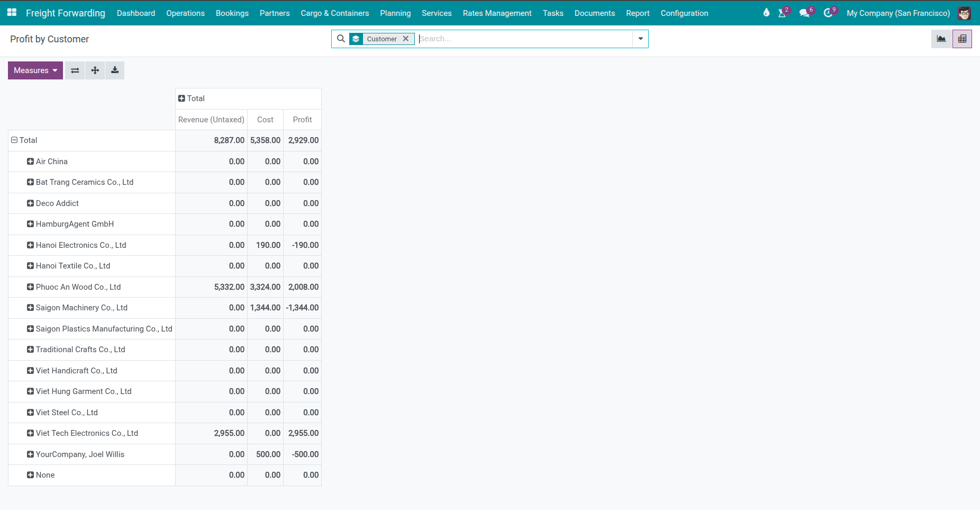Screen dimensions: 980x510
Task: Remove the Customer grouping filter
Action: 406,39
